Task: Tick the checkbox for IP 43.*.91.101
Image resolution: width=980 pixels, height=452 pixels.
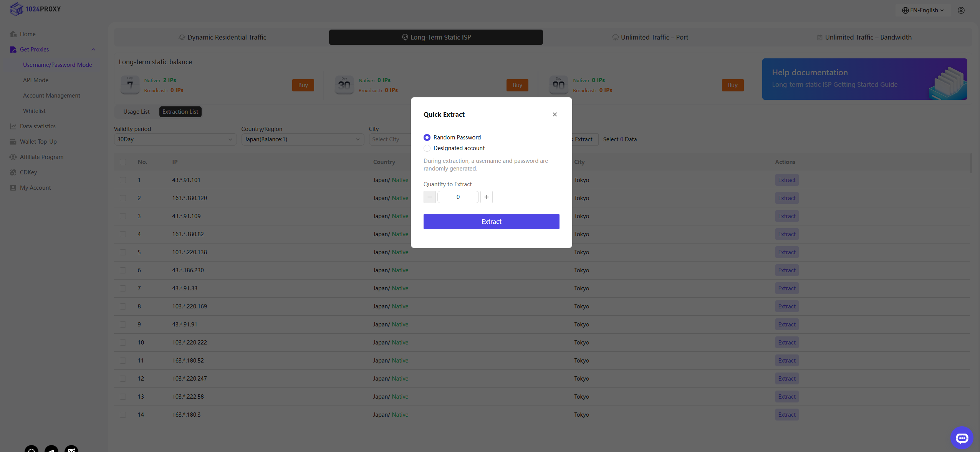Action: 123,180
